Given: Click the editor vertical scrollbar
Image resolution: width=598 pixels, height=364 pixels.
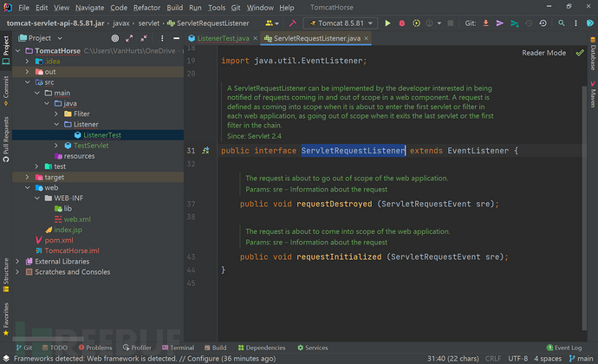Looking at the screenshot, I should click(584, 208).
